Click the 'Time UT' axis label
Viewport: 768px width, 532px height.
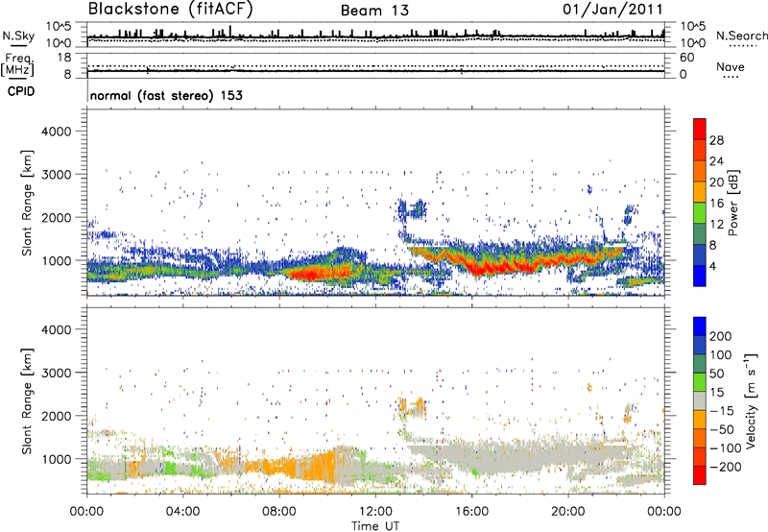pyautogui.click(x=375, y=525)
